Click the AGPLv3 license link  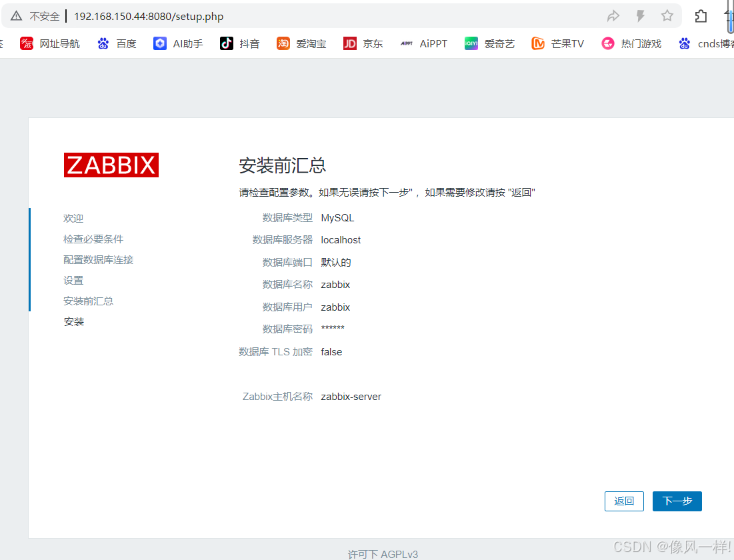[x=399, y=554]
